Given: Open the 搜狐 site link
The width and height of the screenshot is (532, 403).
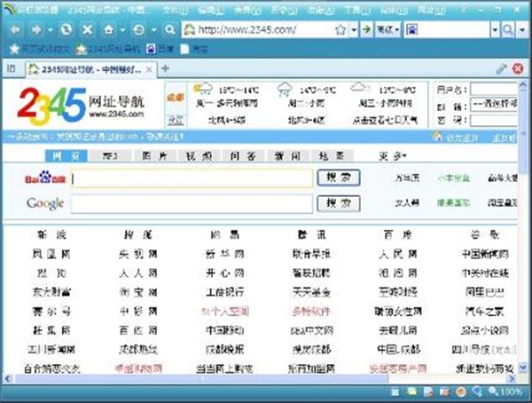Looking at the screenshot, I should (x=138, y=235).
